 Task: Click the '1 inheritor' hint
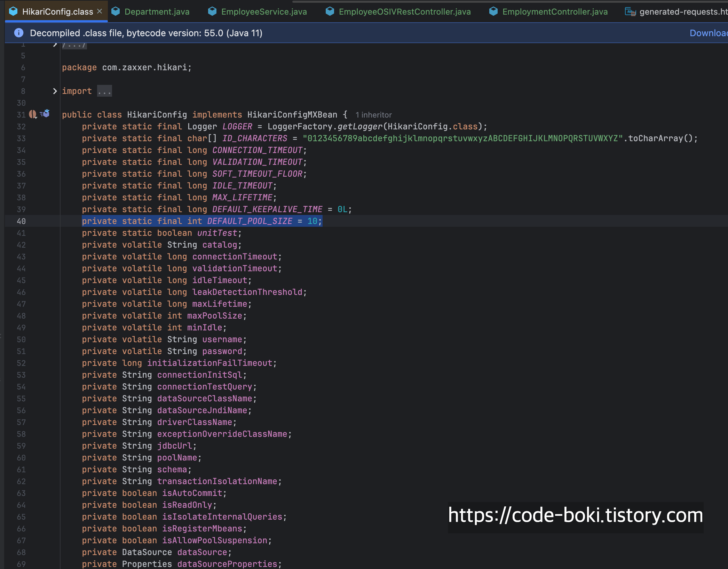[x=373, y=115]
